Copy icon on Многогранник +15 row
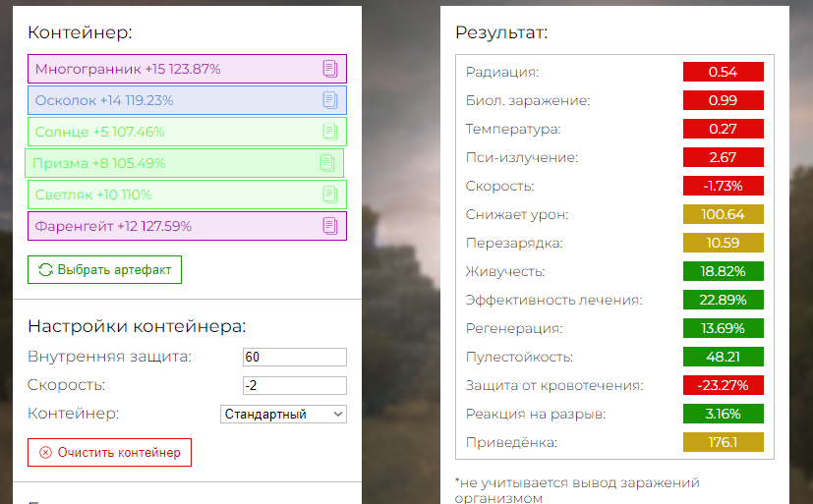813x504 pixels. coord(330,69)
